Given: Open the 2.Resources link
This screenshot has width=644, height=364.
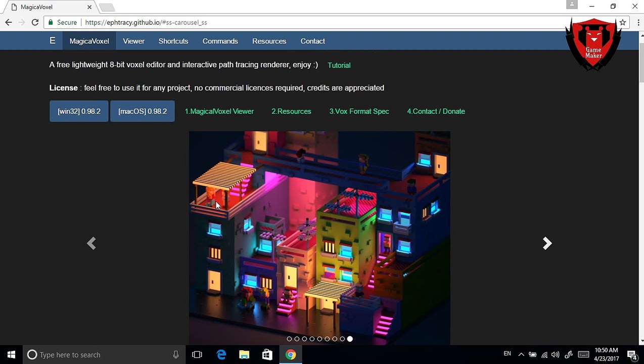Looking at the screenshot, I should pyautogui.click(x=291, y=111).
